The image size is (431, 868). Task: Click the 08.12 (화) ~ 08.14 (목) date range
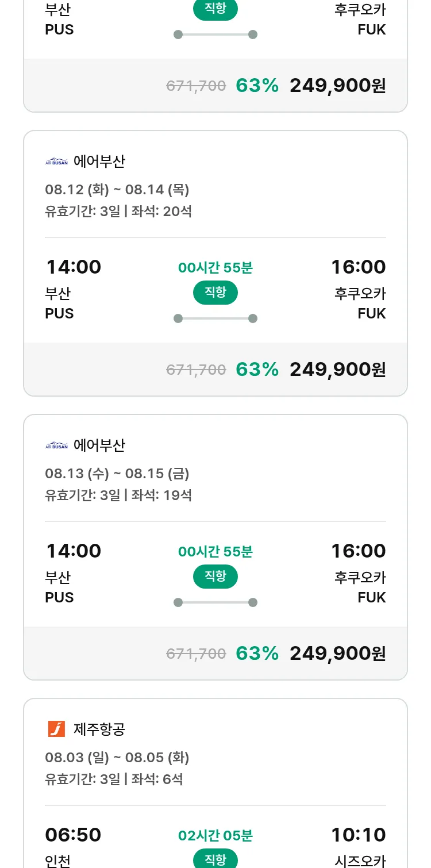point(117,190)
